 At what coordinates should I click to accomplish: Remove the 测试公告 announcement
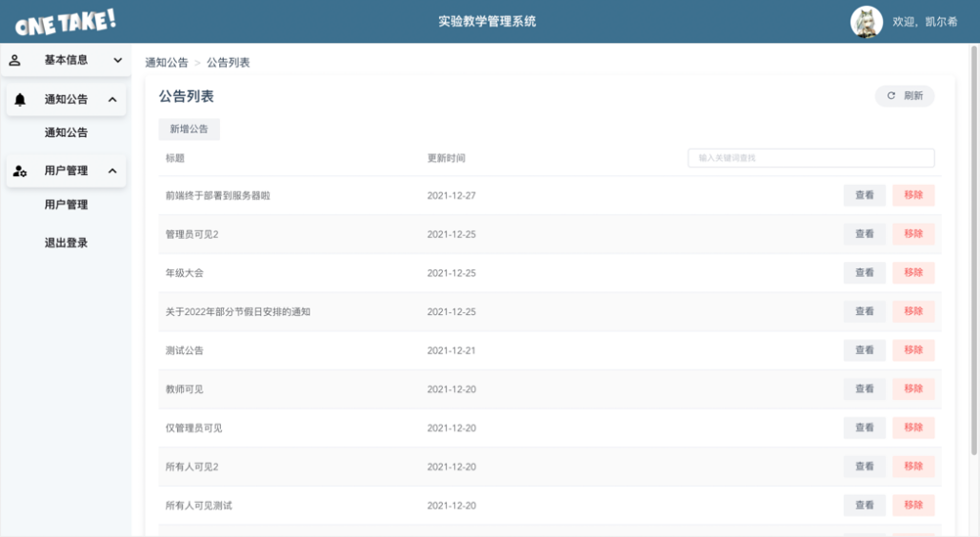[913, 350]
